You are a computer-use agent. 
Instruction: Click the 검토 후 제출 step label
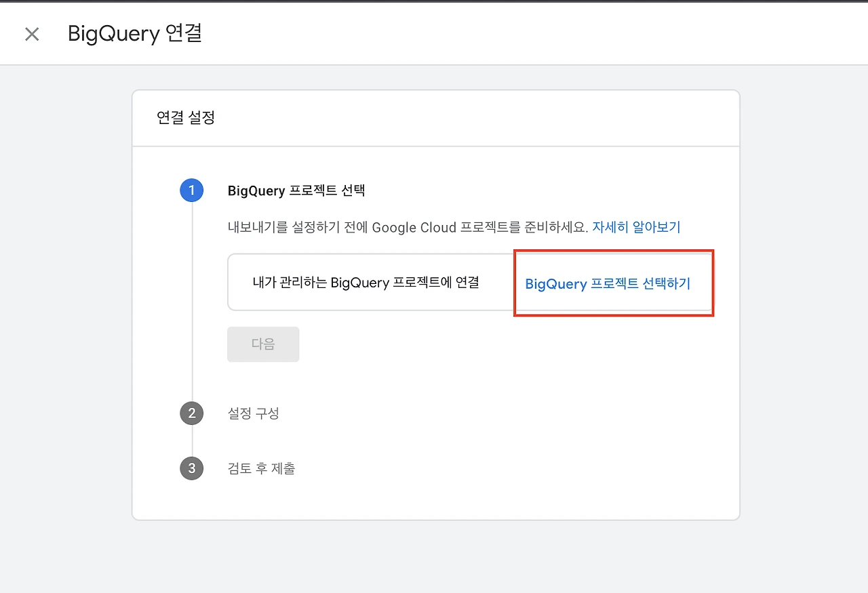[261, 468]
